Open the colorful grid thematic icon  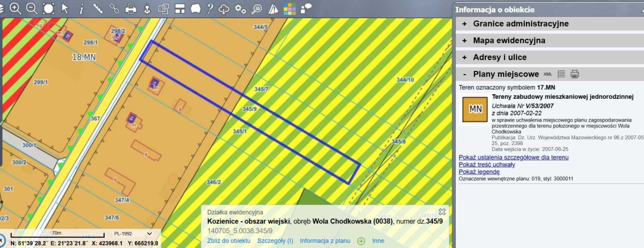[289, 8]
